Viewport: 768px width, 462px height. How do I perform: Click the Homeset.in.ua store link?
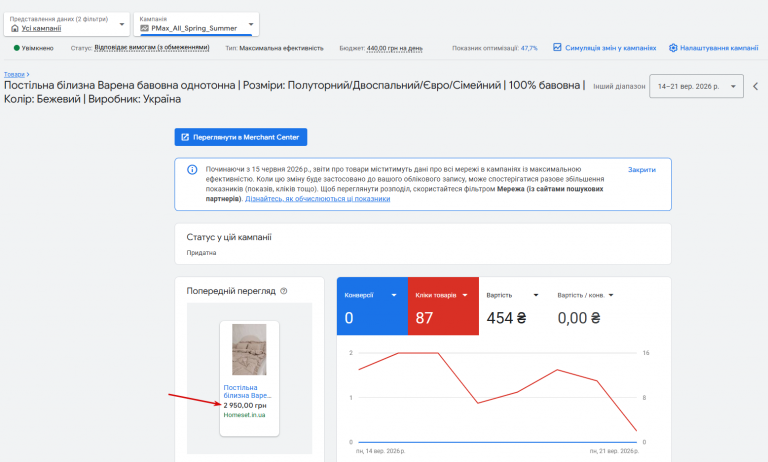coord(244,415)
